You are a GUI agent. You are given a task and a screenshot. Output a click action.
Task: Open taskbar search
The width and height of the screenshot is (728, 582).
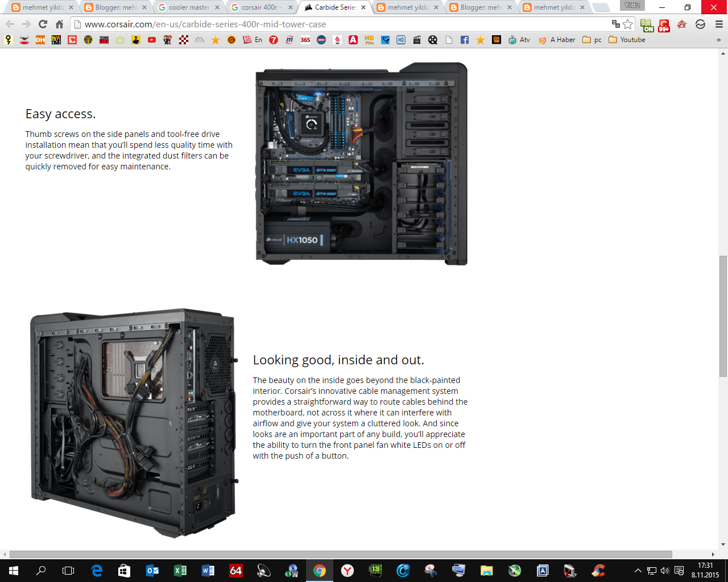pos(41,571)
